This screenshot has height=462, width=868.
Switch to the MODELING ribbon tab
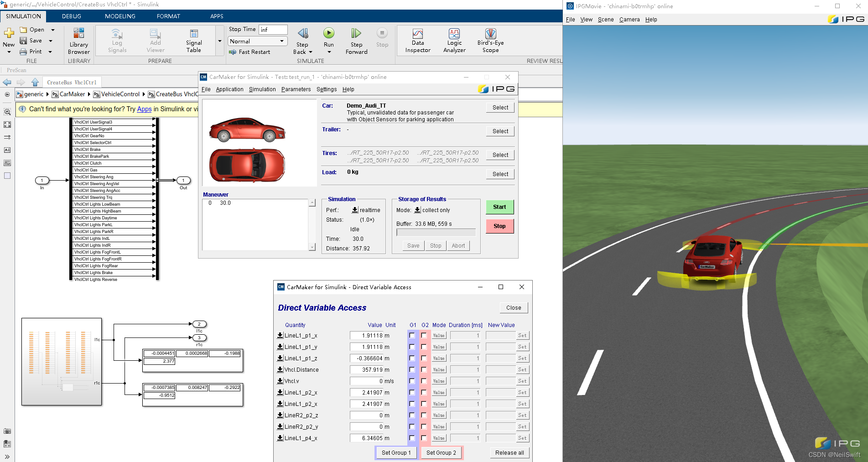coord(120,16)
